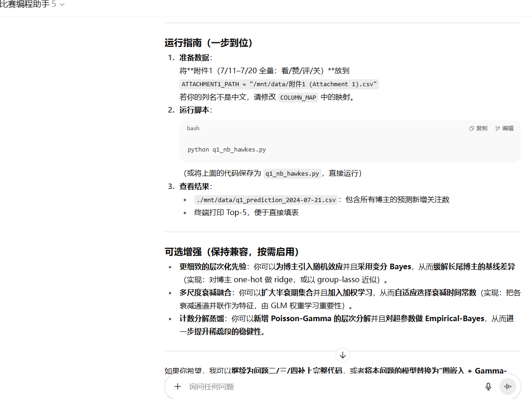Click the bold text 新增 Poisson-Gamma 的层次分解
This screenshot has height=399, width=532.
(x=312, y=319)
